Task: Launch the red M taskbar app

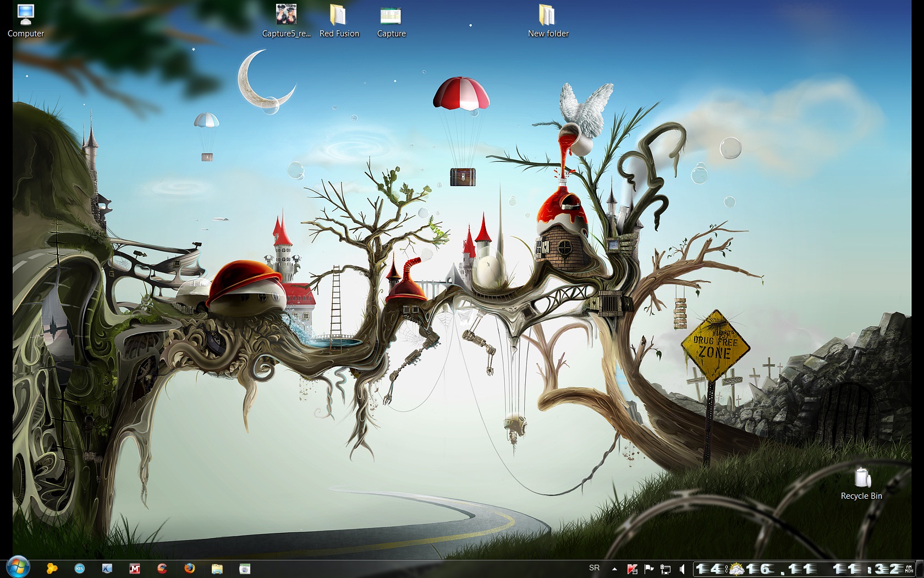Action: 135,569
